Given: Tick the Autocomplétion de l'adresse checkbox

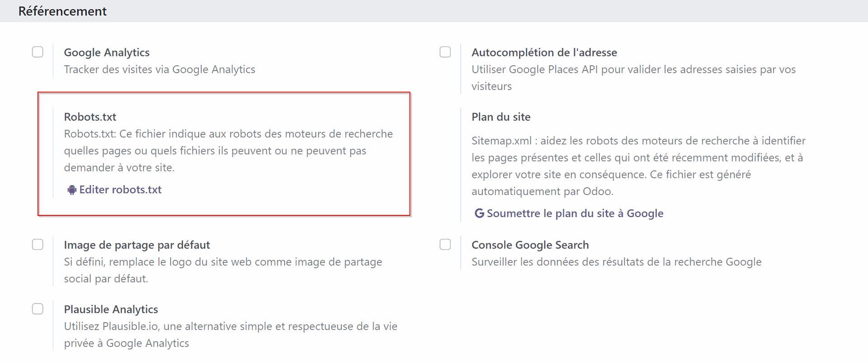Looking at the screenshot, I should pyautogui.click(x=445, y=52).
